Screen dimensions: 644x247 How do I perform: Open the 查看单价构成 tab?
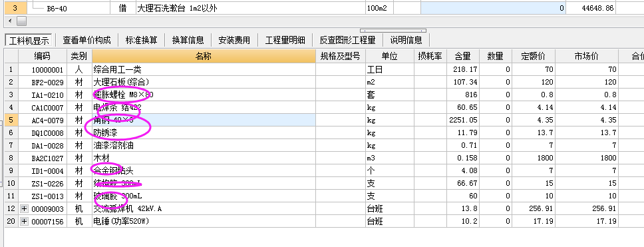point(86,40)
